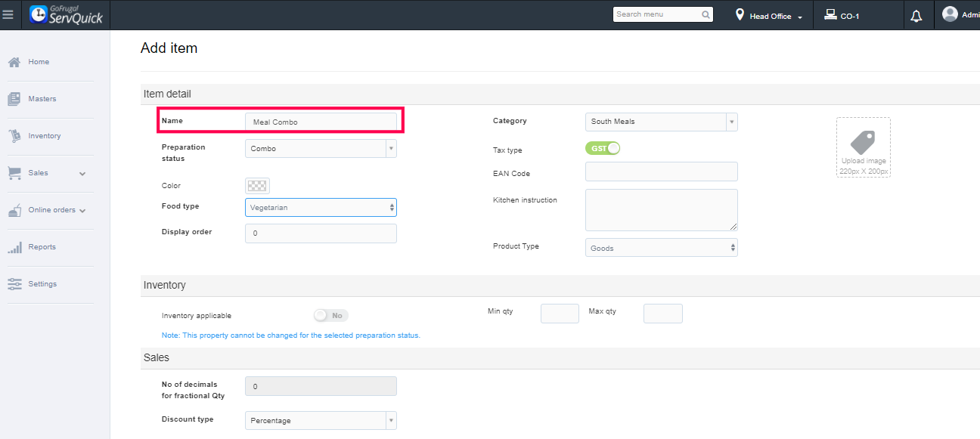Click the search magnifier icon
The image size is (980, 439).
pyautogui.click(x=706, y=14)
